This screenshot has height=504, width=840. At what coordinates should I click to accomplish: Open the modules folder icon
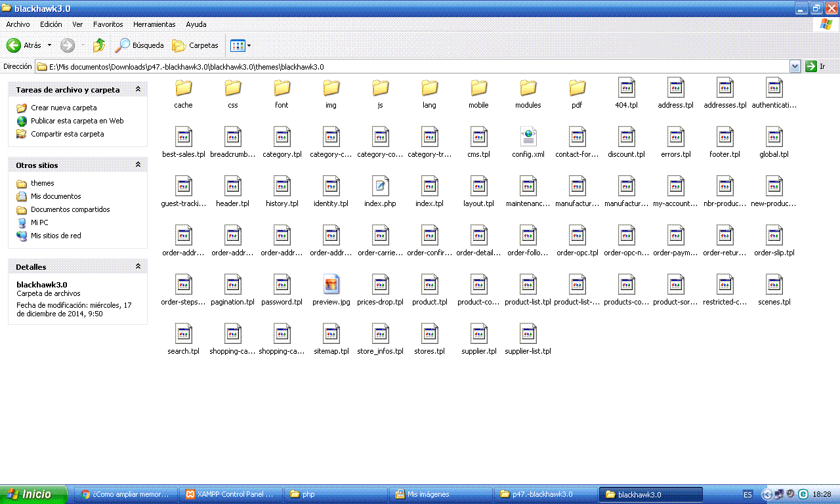(528, 87)
